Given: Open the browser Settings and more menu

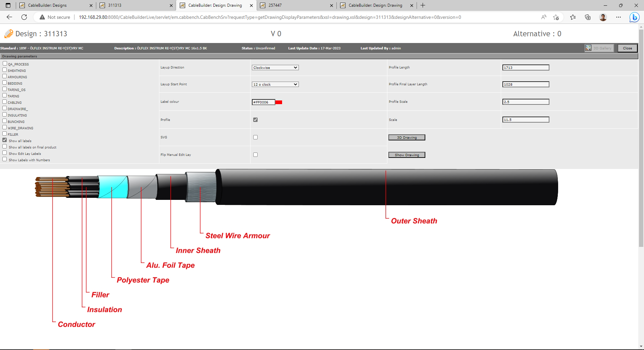Looking at the screenshot, I should 619,17.
